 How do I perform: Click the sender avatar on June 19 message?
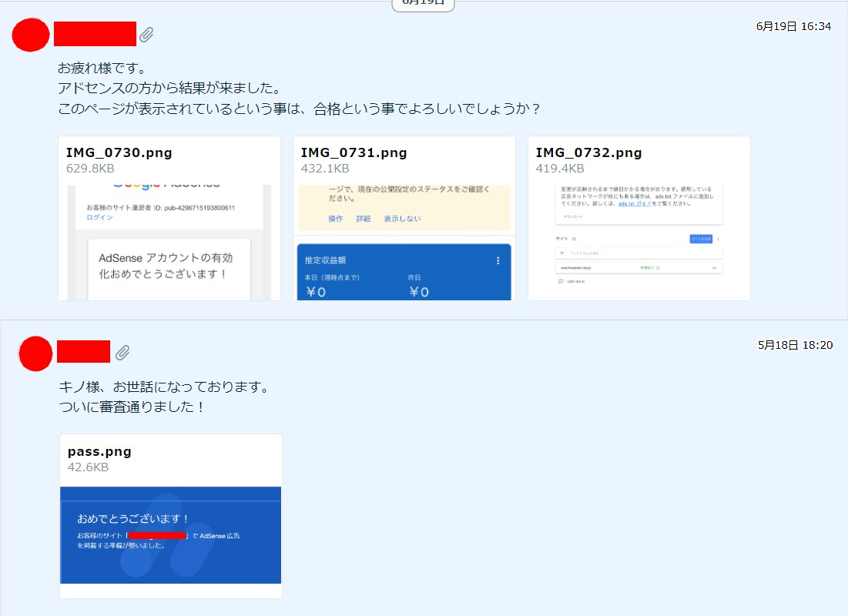click(x=31, y=35)
